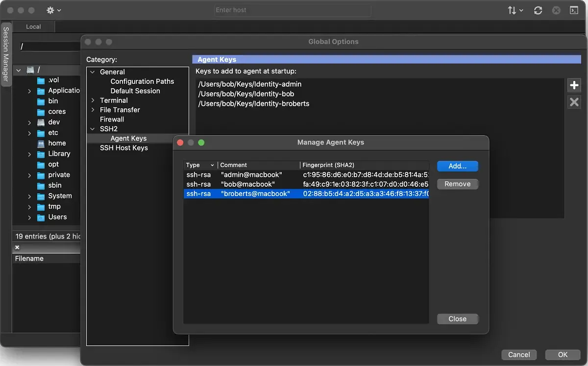
Task: Select the "bob@macbook" key row
Action: point(306,184)
